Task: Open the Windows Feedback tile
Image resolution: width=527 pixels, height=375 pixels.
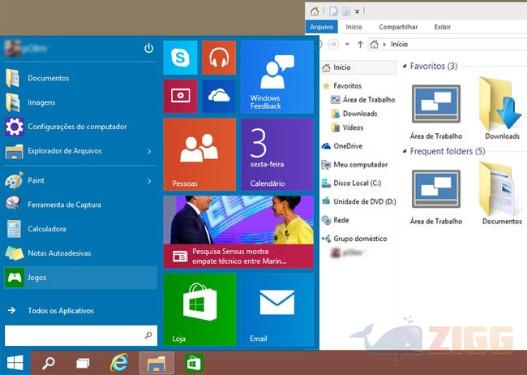Action: pos(277,77)
